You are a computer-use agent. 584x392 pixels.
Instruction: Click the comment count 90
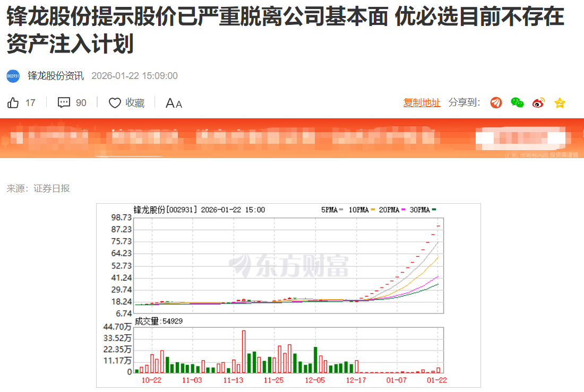coord(81,103)
